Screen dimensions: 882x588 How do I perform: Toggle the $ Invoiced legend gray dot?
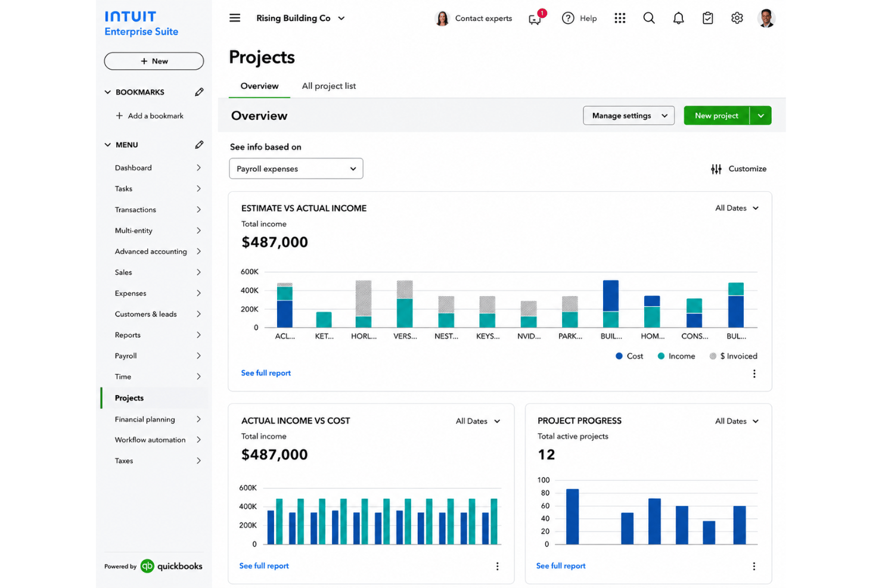(x=713, y=356)
